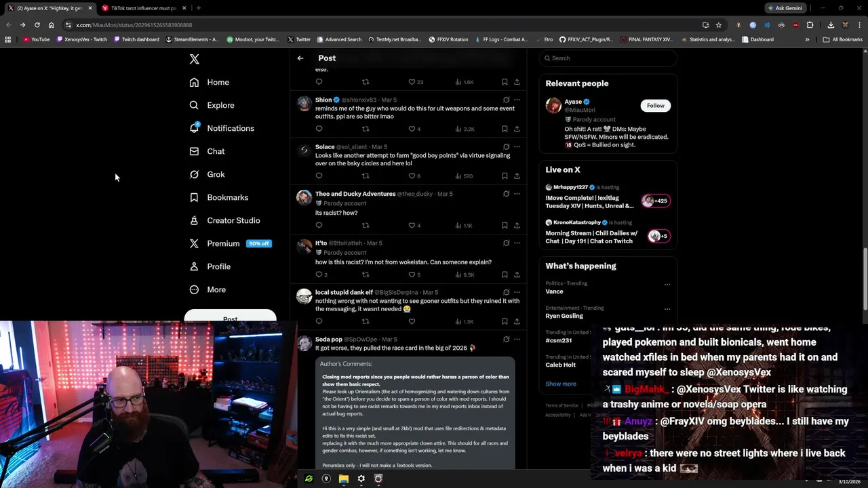View analytics for It'to's reply (9.5K)

point(464,274)
